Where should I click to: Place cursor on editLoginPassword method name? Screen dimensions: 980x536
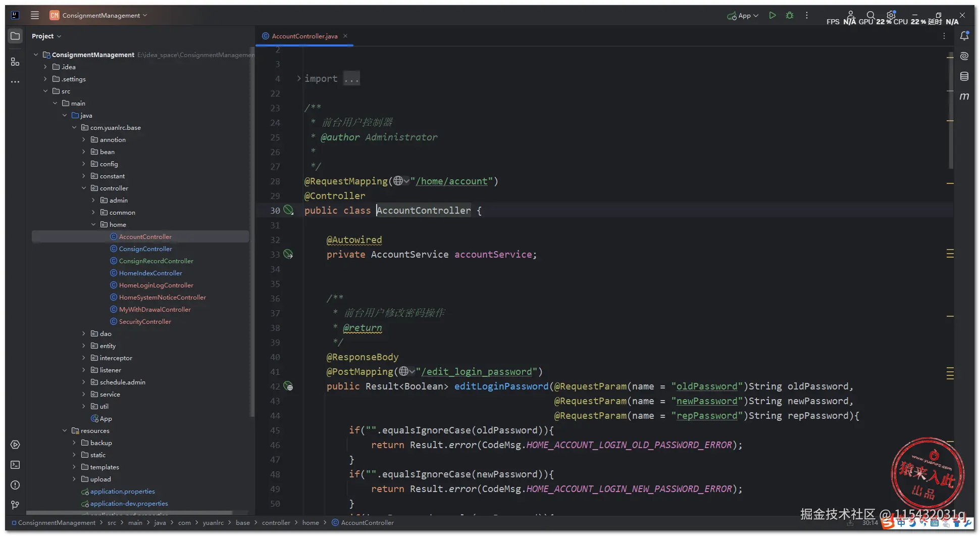[501, 386]
